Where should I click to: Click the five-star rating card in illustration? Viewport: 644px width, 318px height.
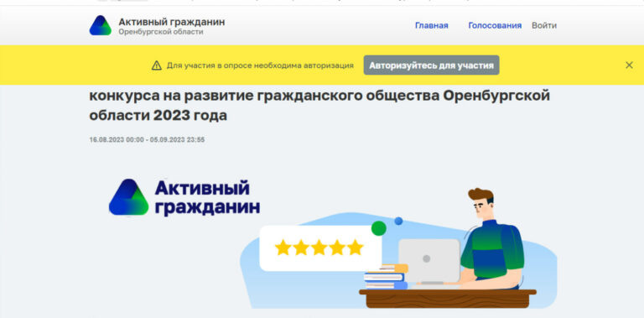320,248
